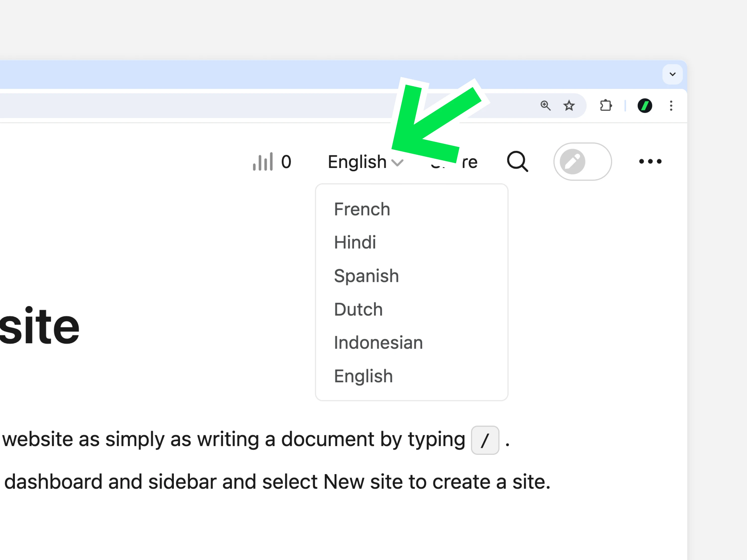Click the view count number 0
Viewport: 747px width, 560px height.
click(286, 162)
